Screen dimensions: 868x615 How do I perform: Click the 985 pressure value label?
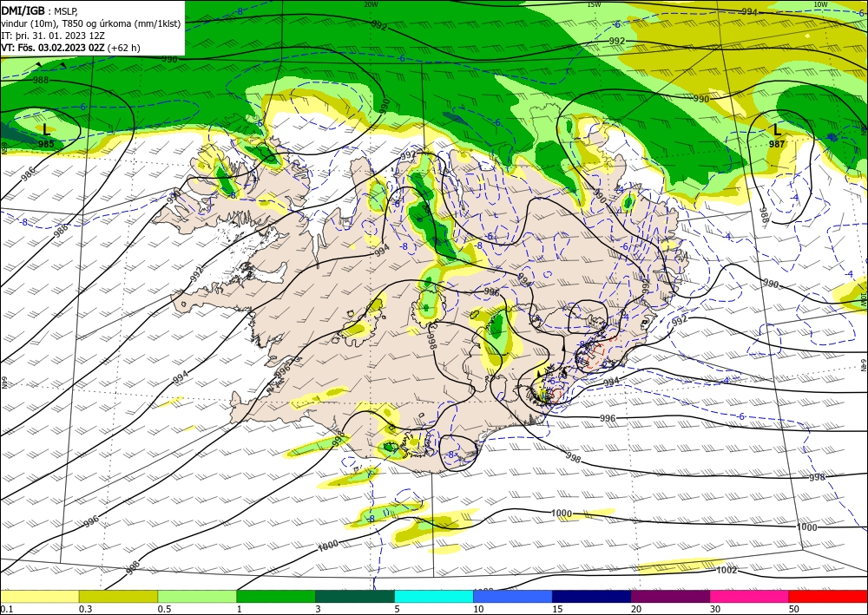47,144
